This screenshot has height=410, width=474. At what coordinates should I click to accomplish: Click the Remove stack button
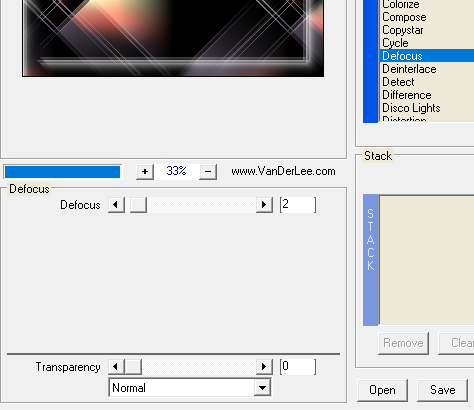(403, 343)
